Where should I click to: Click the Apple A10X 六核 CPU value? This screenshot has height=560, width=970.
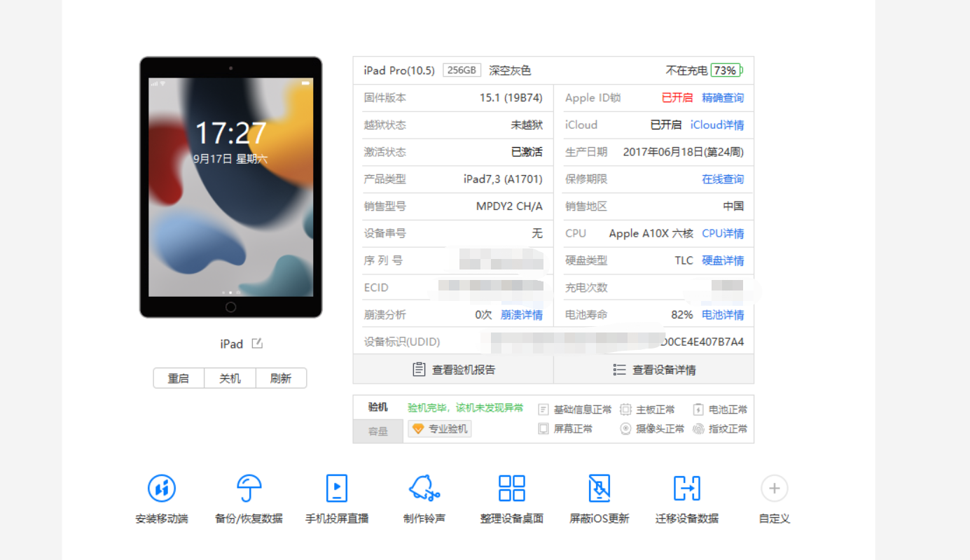pos(651,233)
